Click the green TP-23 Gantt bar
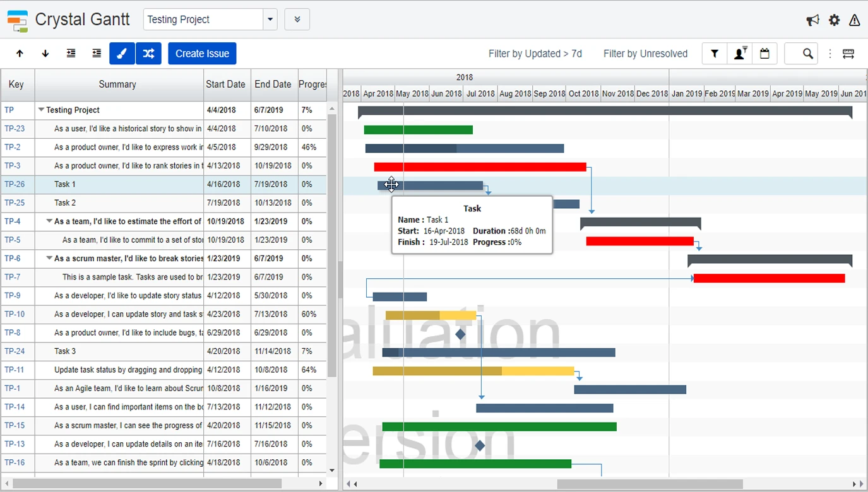The width and height of the screenshot is (868, 492). click(x=418, y=130)
